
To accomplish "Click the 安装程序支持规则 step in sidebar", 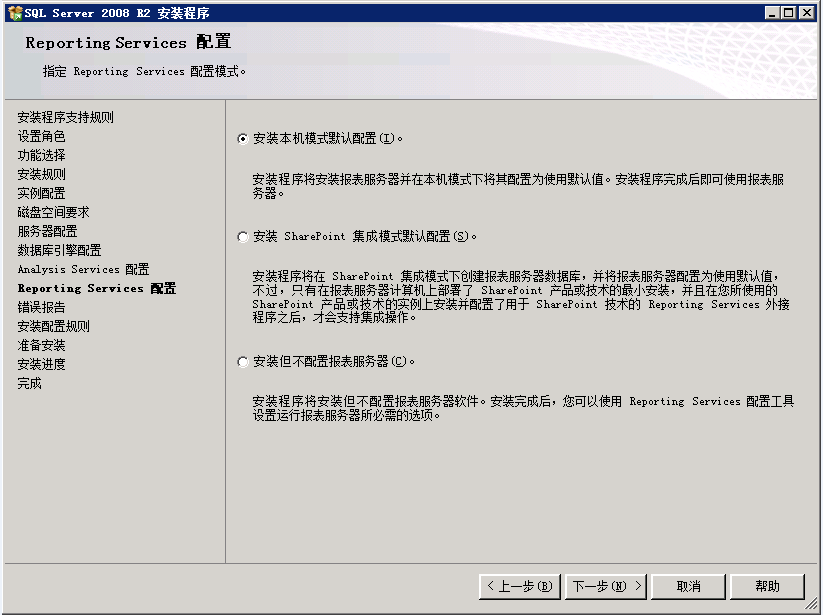I will [65, 117].
